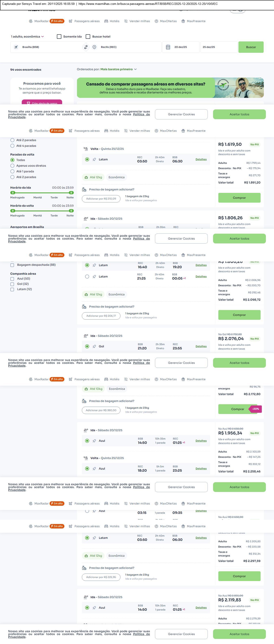Pin the Gol 21:20 departure flight

pos(94,347)
